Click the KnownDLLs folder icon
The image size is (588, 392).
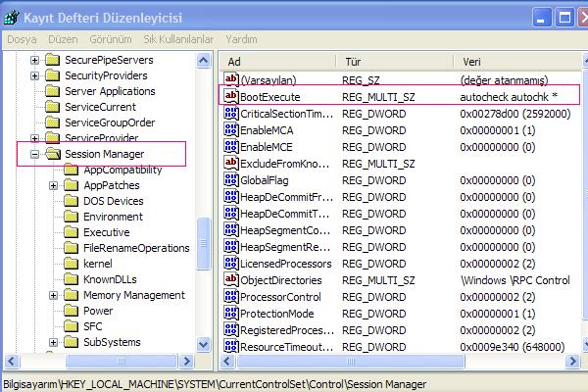pos(71,279)
